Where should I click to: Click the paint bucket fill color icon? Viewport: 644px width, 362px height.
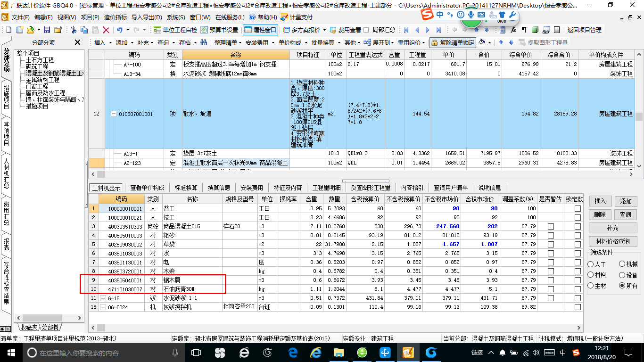482,42
